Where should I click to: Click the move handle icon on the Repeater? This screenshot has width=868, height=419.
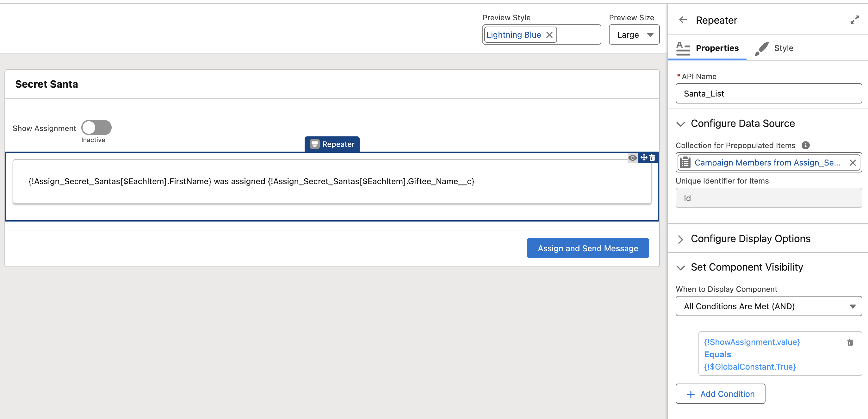coord(644,157)
